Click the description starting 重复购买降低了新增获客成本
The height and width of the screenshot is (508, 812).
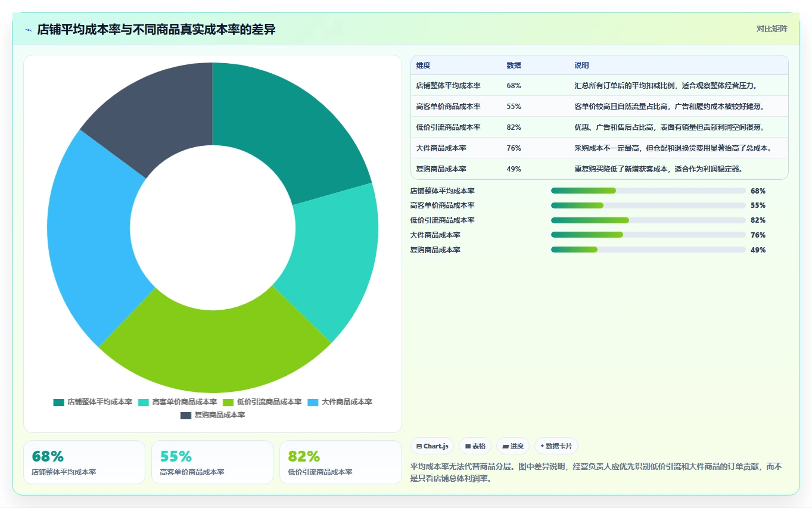(x=659, y=169)
